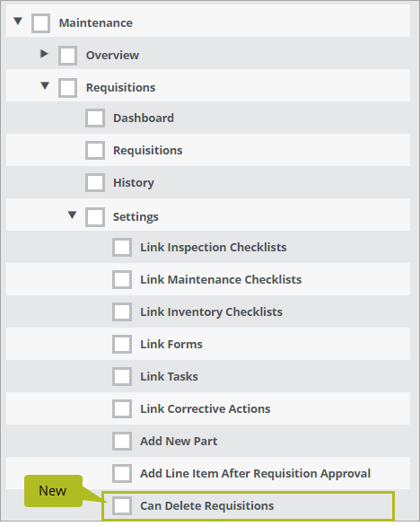This screenshot has width=420, height=526.
Task: Tick the Dashboard permission checkbox
Action: click(x=95, y=118)
